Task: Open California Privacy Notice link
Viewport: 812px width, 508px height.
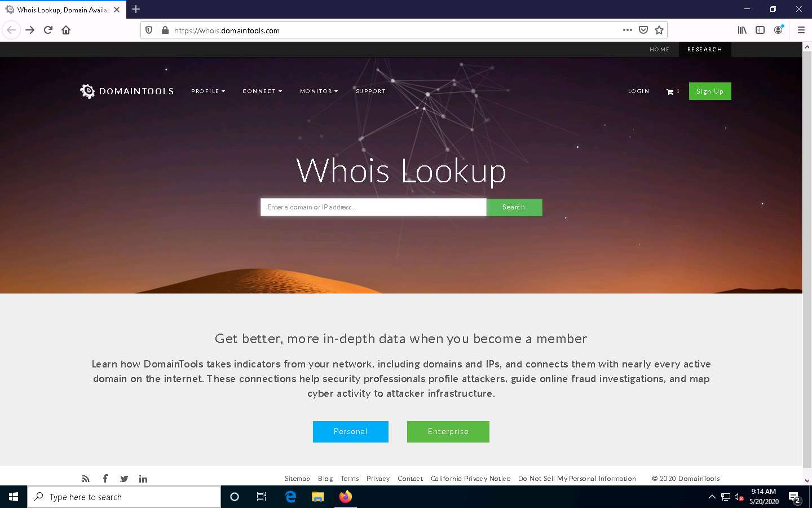Action: pos(471,479)
